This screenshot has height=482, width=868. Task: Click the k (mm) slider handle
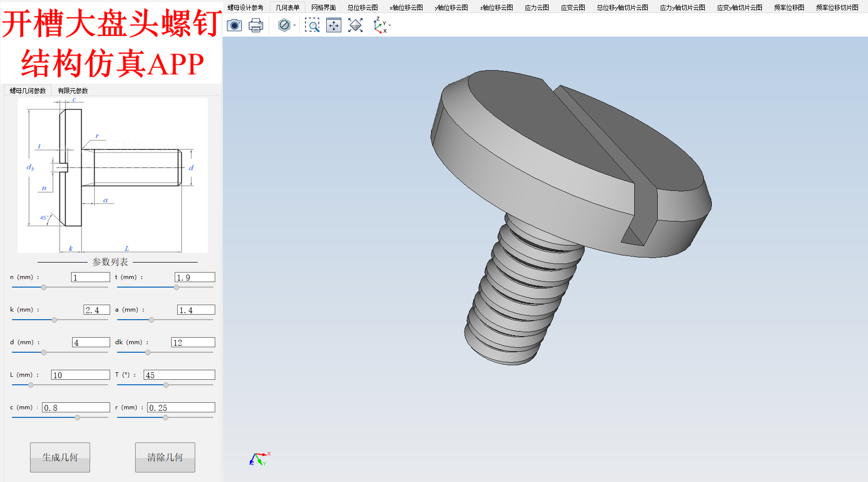tap(55, 320)
